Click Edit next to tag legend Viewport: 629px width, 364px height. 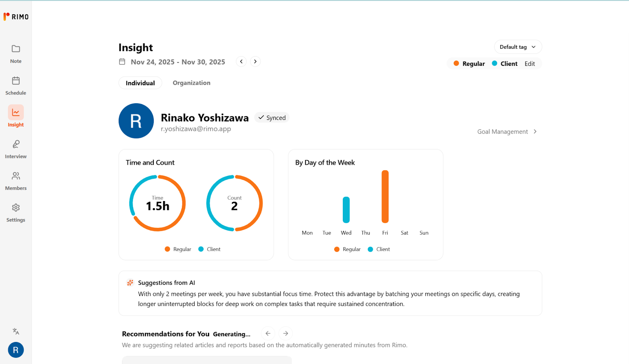click(530, 64)
